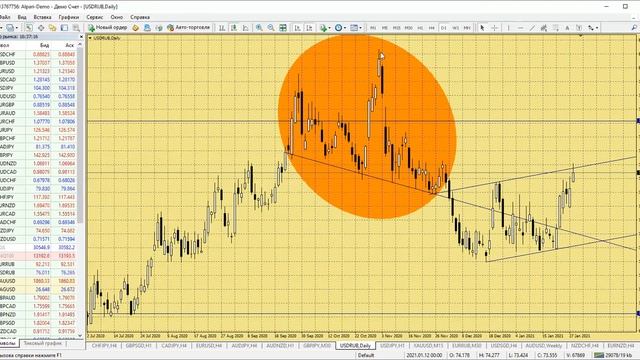The image size is (640, 360).
Task: Select the MN timeframe
Action: 467,28
